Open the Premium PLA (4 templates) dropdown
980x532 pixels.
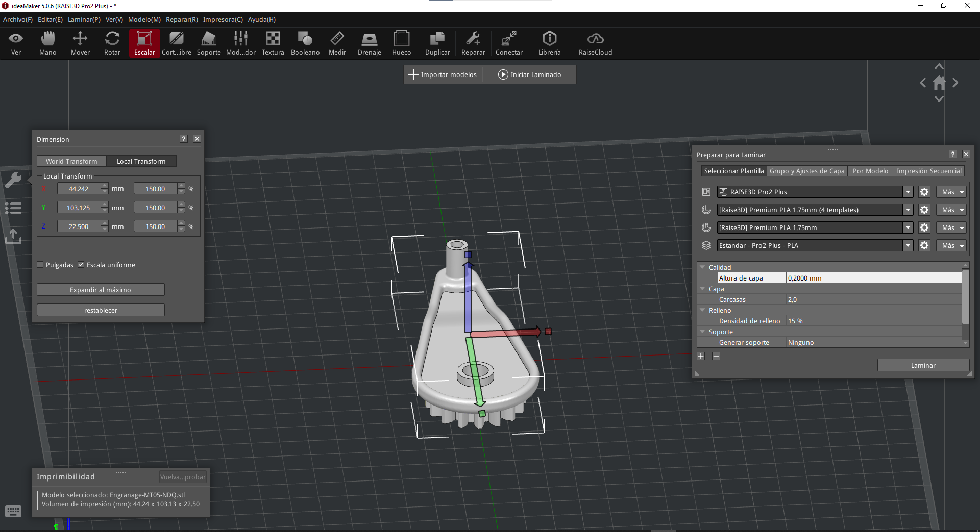[908, 210]
